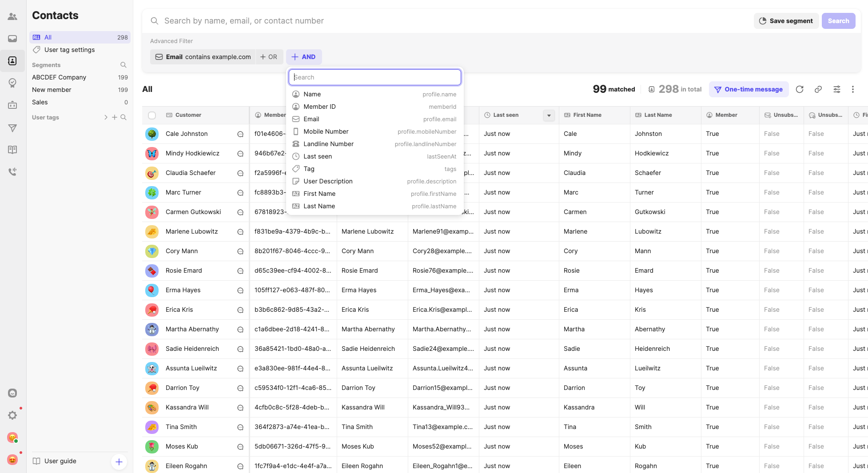Choose First Name in the filter list
This screenshot has width=868, height=473.
tap(374, 194)
